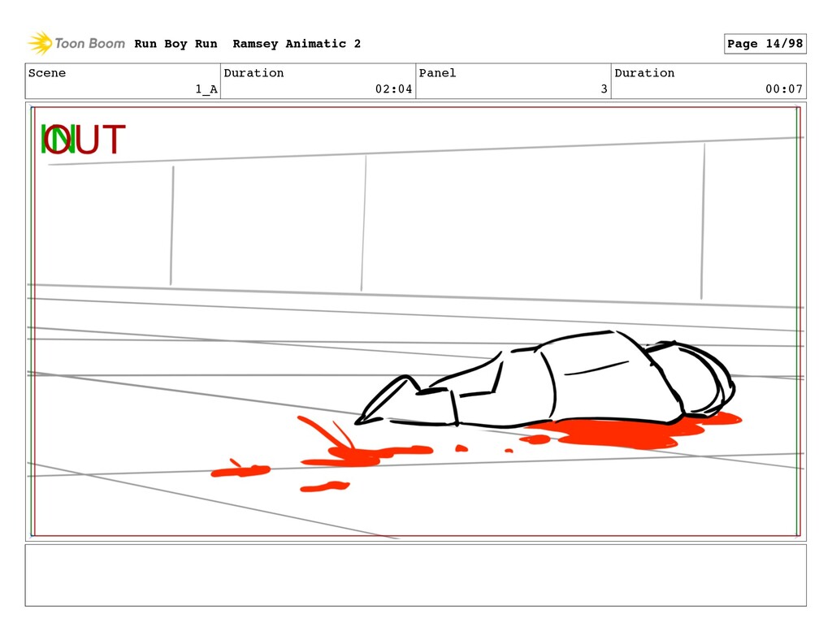Click the panel number '3'
The image size is (832, 644).
pos(604,89)
